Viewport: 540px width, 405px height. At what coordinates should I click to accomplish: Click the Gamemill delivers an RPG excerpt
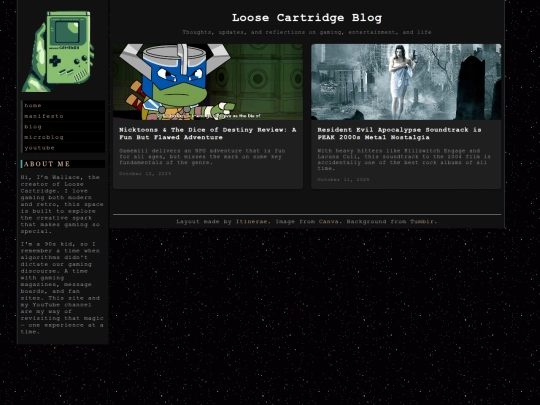(202, 157)
